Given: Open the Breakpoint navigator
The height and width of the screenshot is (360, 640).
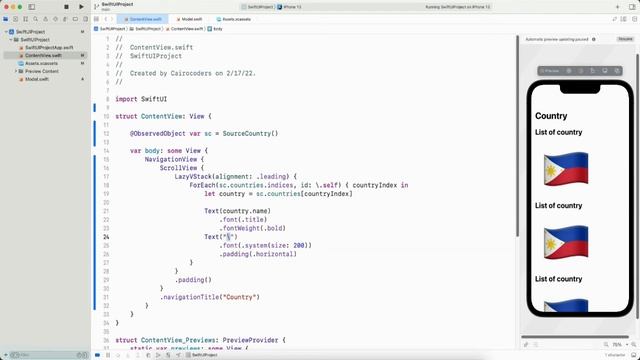Looking at the screenshot, I should click(75, 19).
